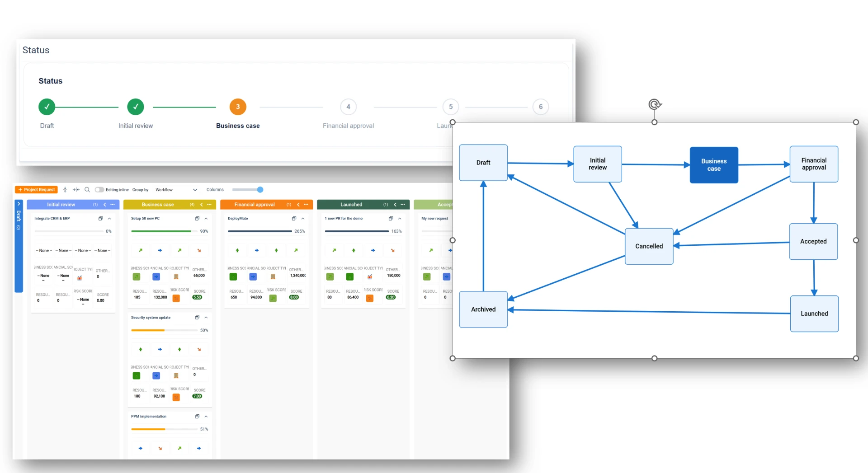The width and height of the screenshot is (868, 473).
Task: Select the Launched node in diagram
Action: (814, 314)
